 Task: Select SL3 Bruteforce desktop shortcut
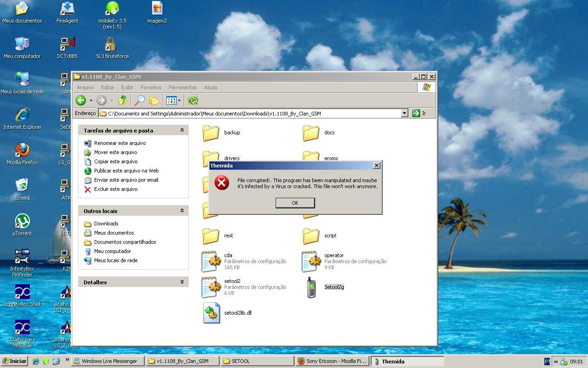[x=113, y=48]
